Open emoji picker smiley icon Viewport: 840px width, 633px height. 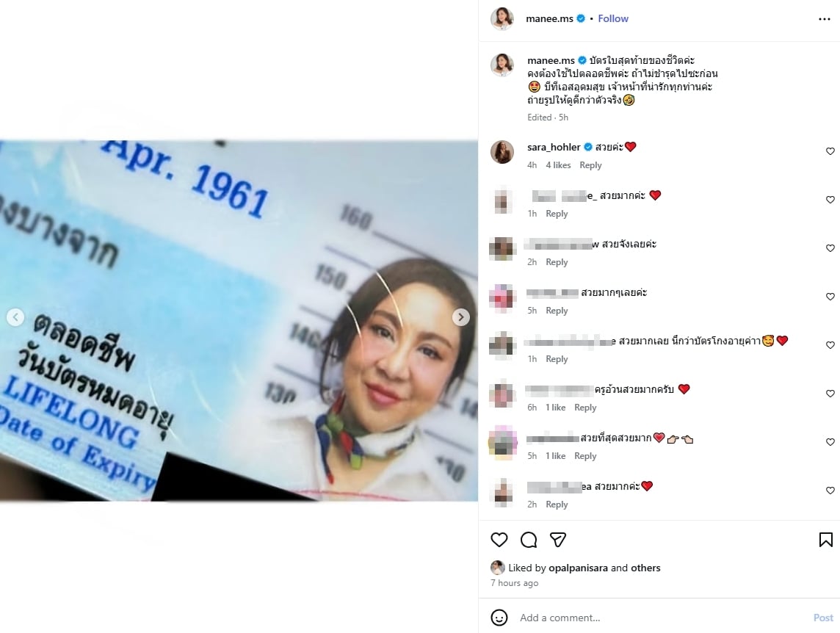click(x=499, y=618)
